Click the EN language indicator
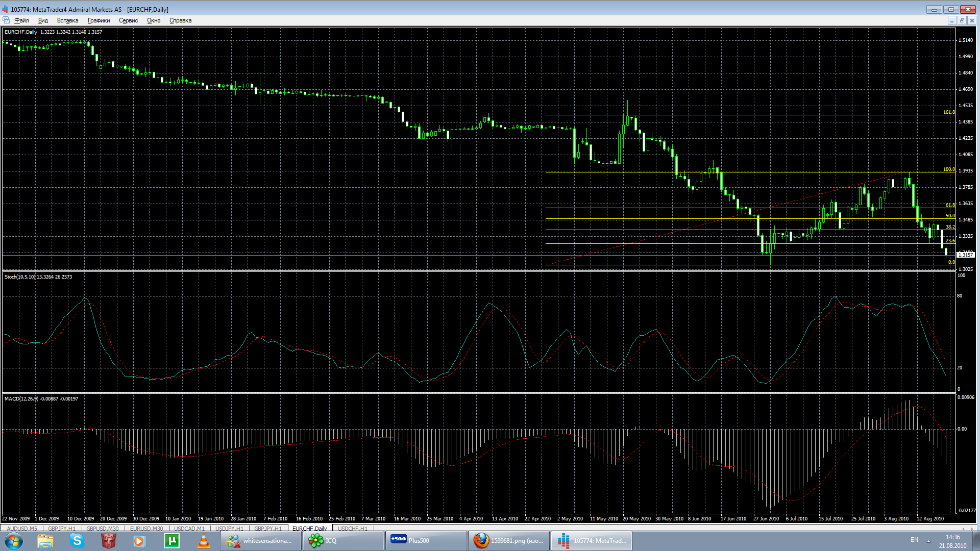The image size is (980, 551). 914,540
